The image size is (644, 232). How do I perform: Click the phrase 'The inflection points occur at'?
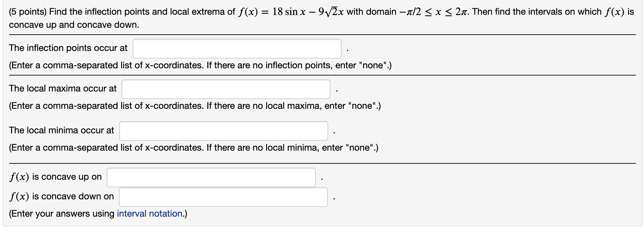[x=68, y=48]
